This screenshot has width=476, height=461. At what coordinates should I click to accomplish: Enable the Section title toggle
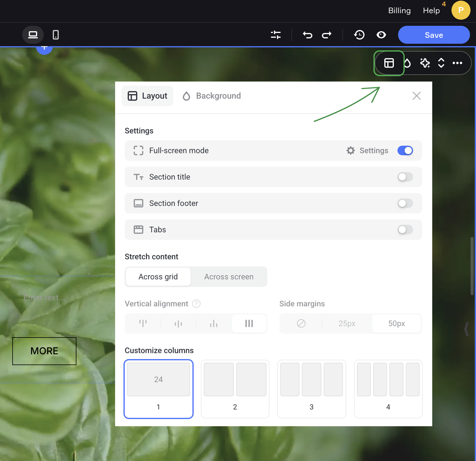tap(405, 177)
